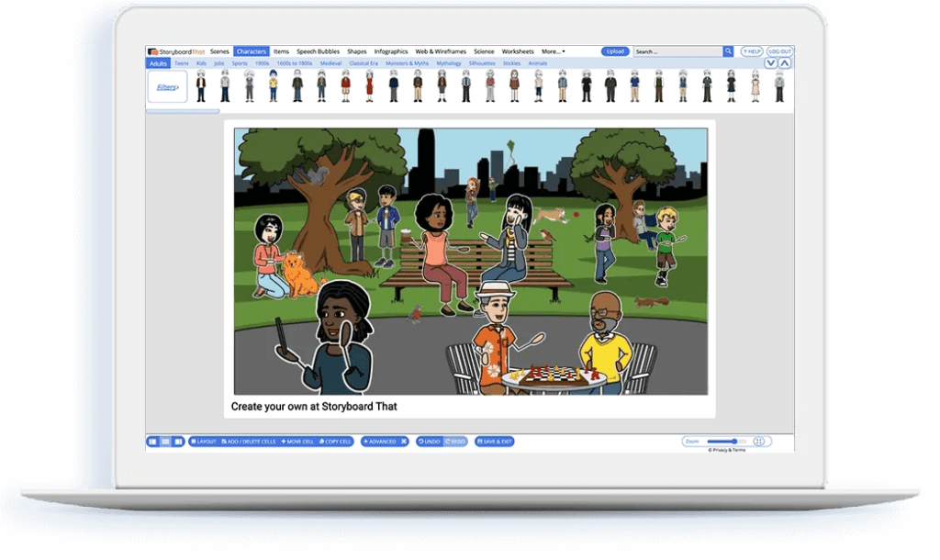Open the Scenes category
The image size is (940, 560).
coord(219,51)
